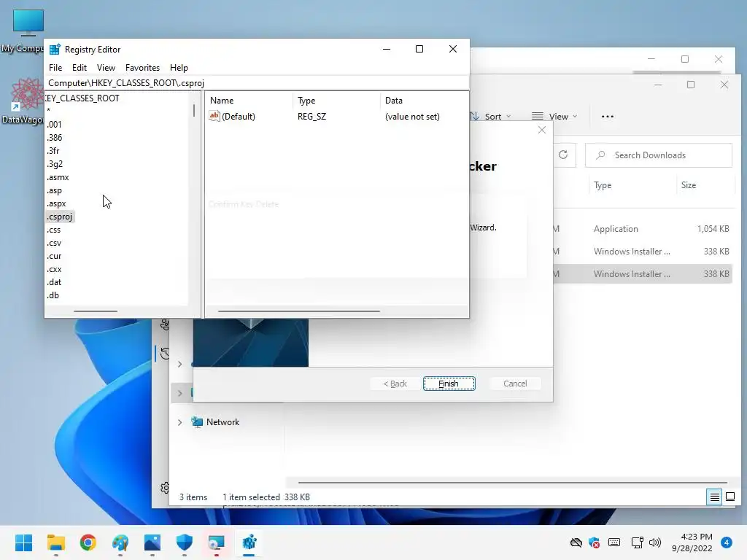747x560 pixels.
Task: Click the Search Downloads box
Action: [x=659, y=155]
